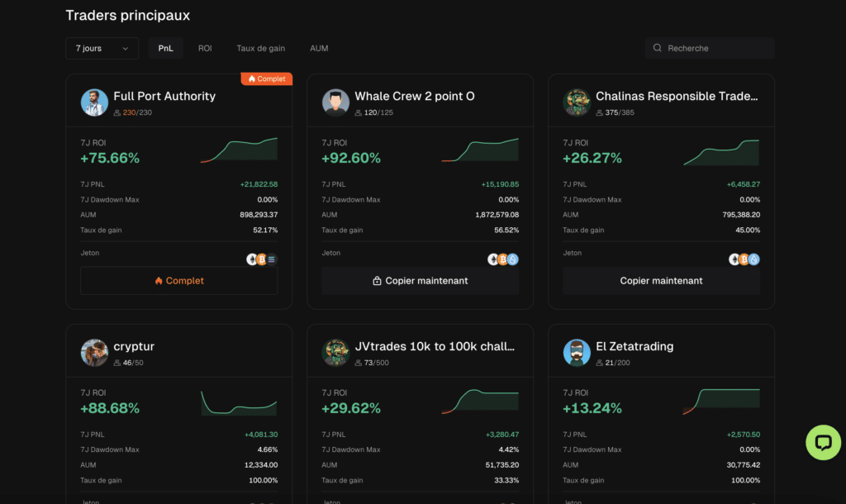Switch to the Taux de gain tab
Viewport: 846px width, 504px height.
[x=260, y=48]
